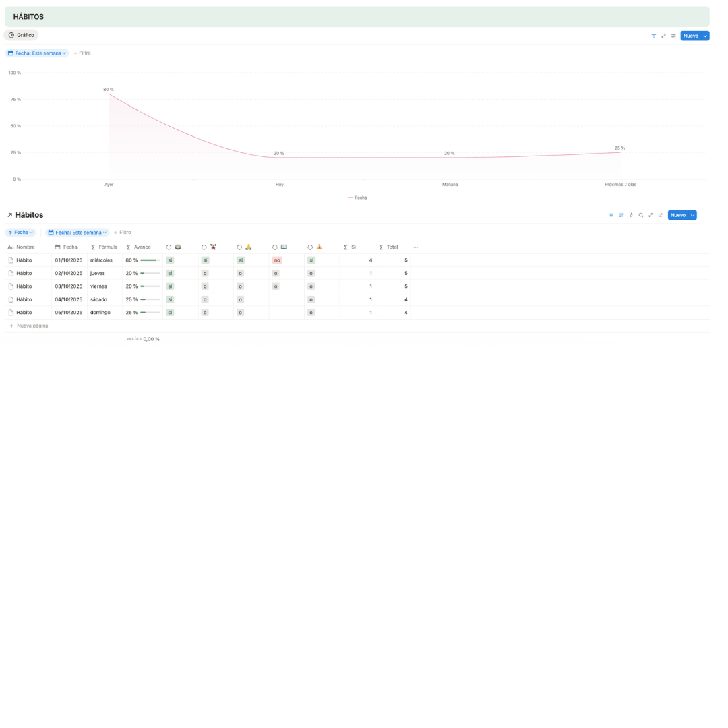Toggle book 'o' status in viernes row
The height and width of the screenshot is (728, 728).
(x=275, y=286)
